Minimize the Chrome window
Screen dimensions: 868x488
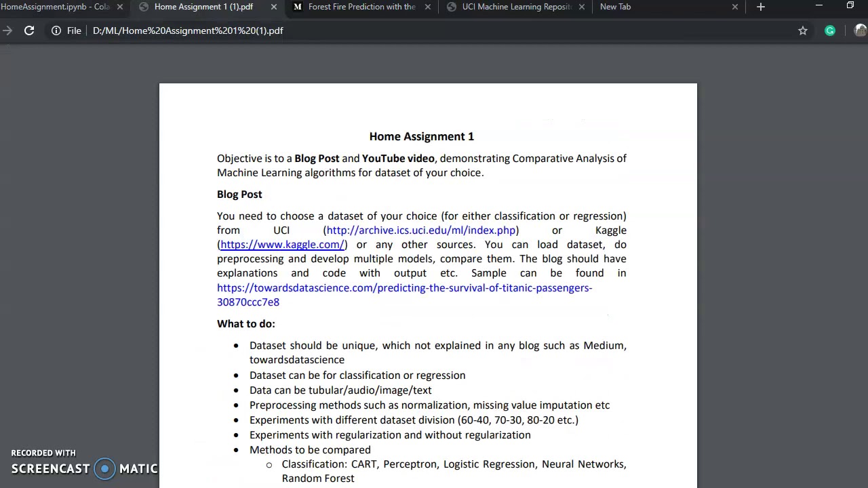pos(818,5)
